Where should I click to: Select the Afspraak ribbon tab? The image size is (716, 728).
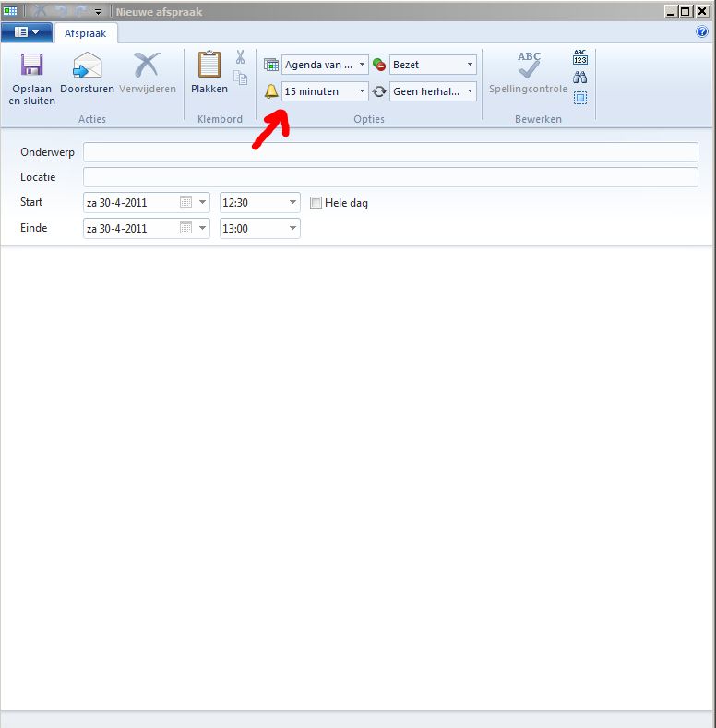(x=85, y=33)
